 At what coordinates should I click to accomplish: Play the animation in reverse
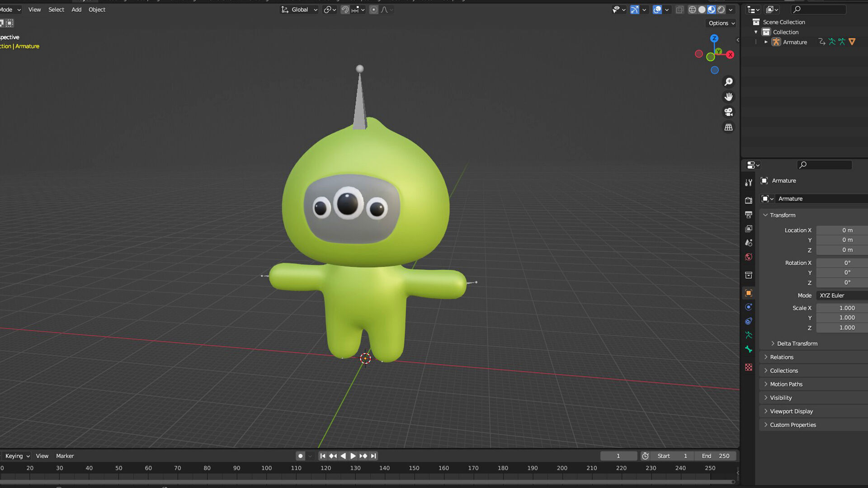pyautogui.click(x=343, y=456)
